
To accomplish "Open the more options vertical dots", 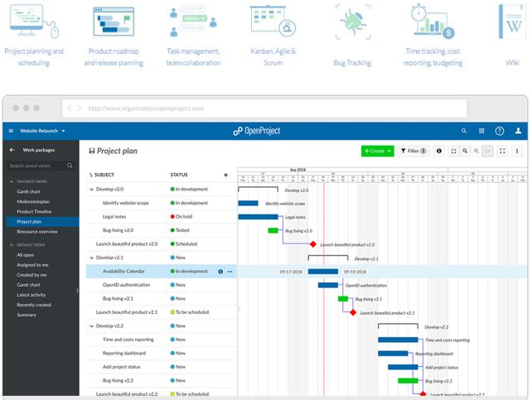I will 517,151.
